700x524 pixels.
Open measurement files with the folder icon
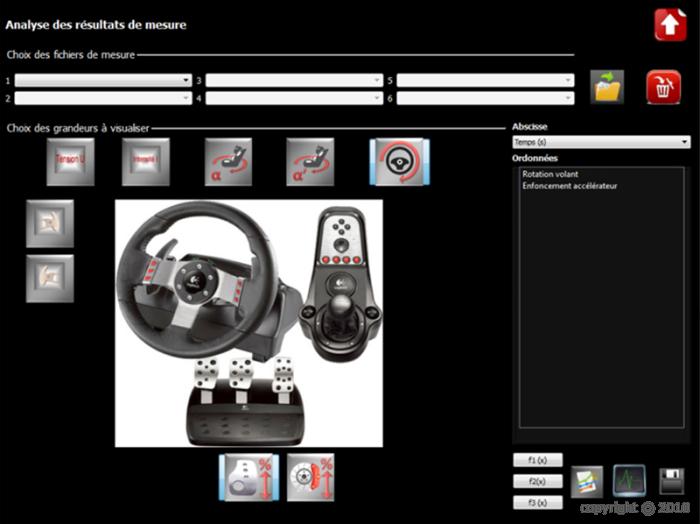[x=607, y=87]
